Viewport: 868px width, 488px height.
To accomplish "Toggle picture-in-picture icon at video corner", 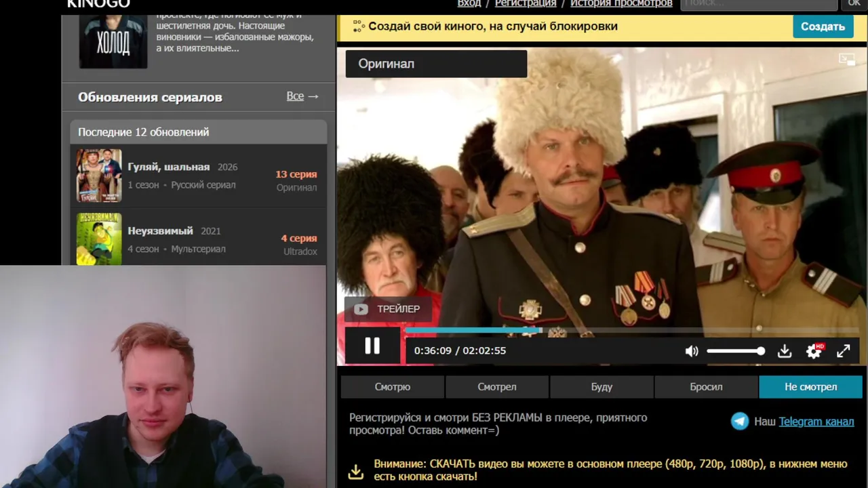I will (847, 60).
